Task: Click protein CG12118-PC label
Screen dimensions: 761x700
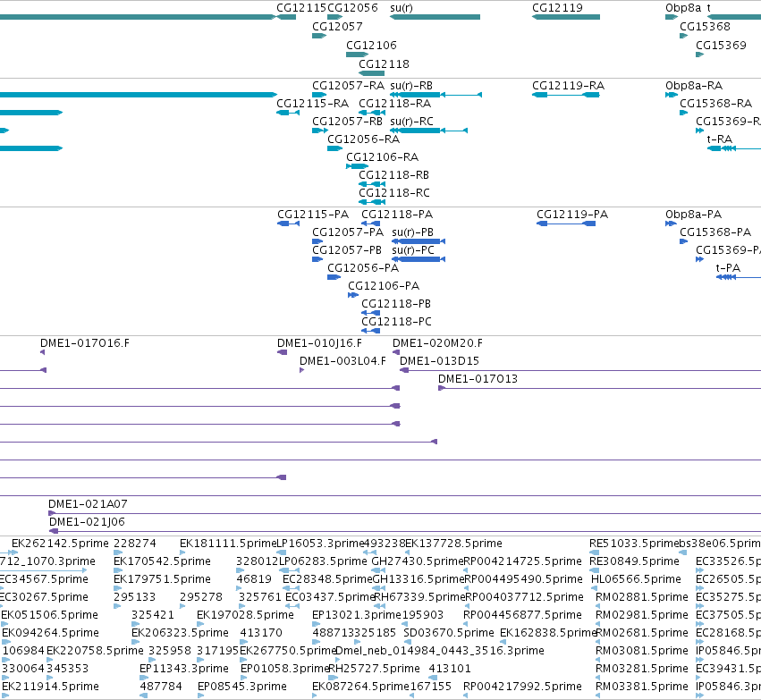Action: [x=396, y=322]
